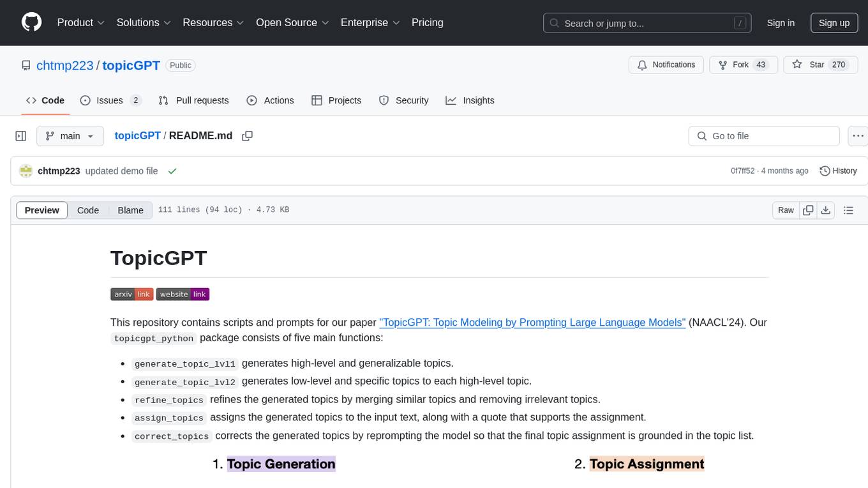Click the Notifications bell button
The height and width of the screenshot is (488, 868).
666,65
